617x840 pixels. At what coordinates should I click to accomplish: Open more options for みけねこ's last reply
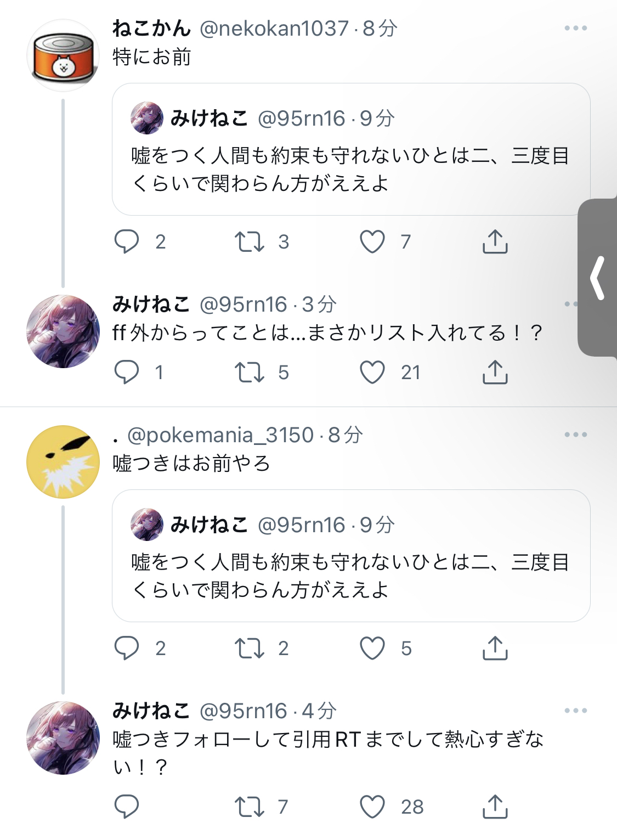(575, 711)
